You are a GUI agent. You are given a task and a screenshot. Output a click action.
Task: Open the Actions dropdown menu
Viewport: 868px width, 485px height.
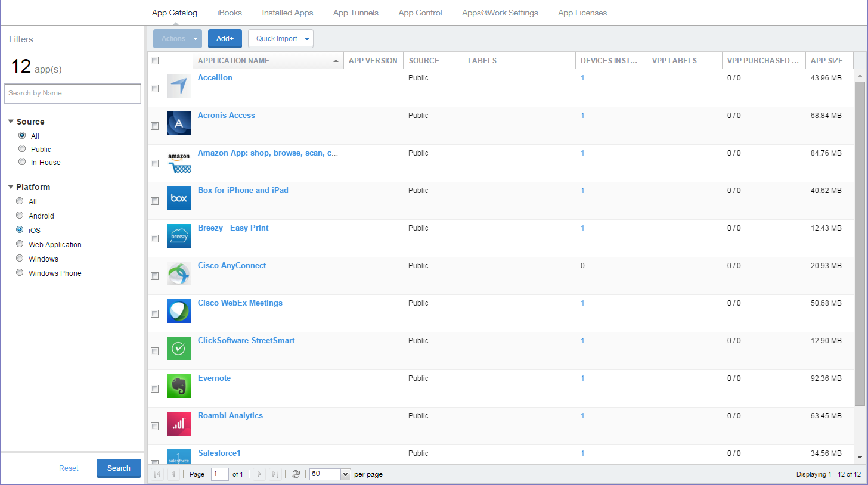pyautogui.click(x=178, y=39)
